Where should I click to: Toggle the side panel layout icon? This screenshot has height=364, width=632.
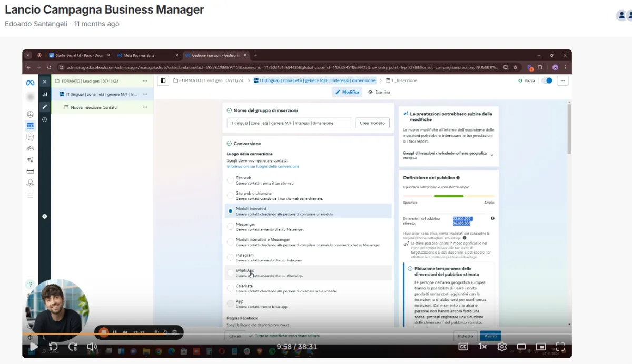click(163, 80)
